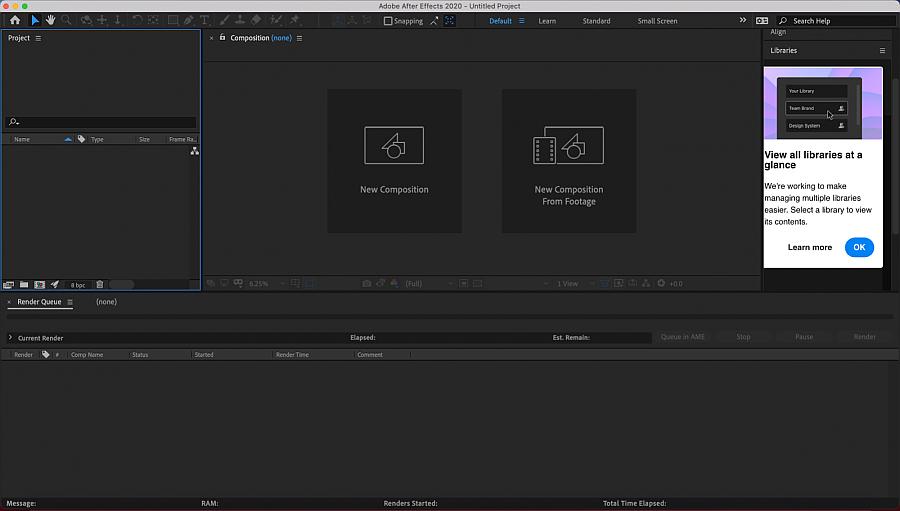Switch to the Learn workspace
This screenshot has height=511, width=900.
547,21
